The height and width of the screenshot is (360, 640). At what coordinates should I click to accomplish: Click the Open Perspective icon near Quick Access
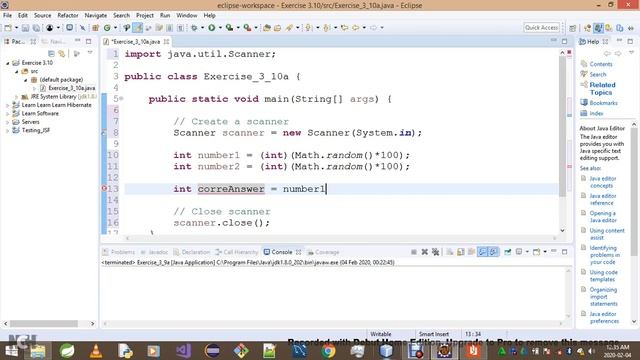[x=573, y=28]
